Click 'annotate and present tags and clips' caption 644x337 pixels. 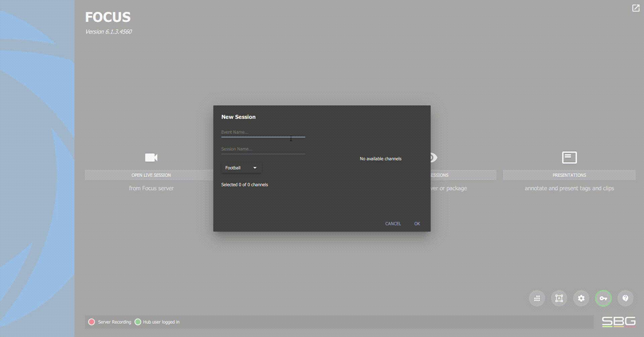click(x=569, y=188)
